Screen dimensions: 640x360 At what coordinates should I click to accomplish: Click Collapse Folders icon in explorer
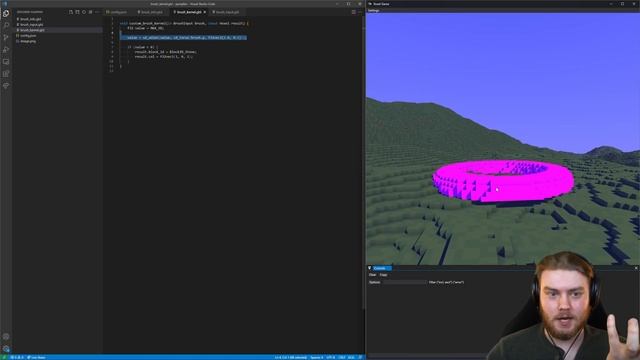click(90, 12)
